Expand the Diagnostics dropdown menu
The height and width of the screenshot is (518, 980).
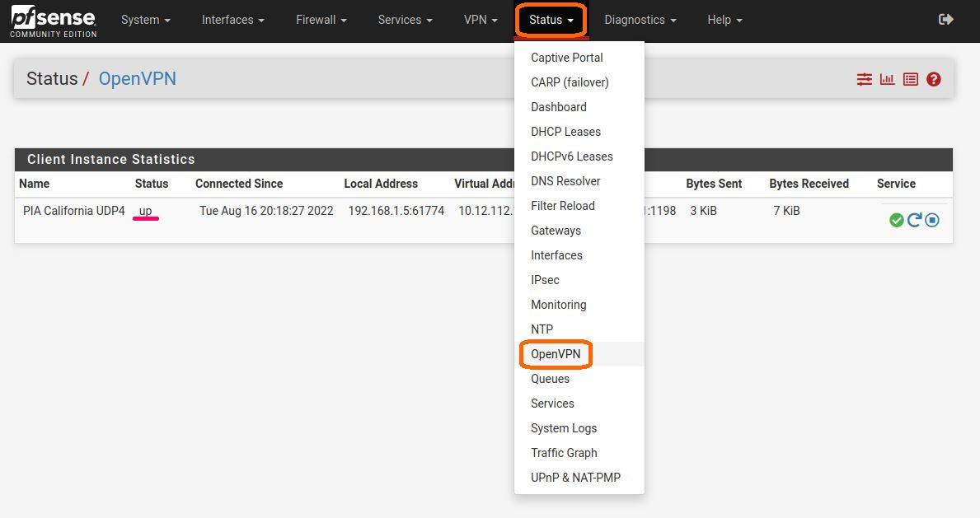click(x=640, y=20)
